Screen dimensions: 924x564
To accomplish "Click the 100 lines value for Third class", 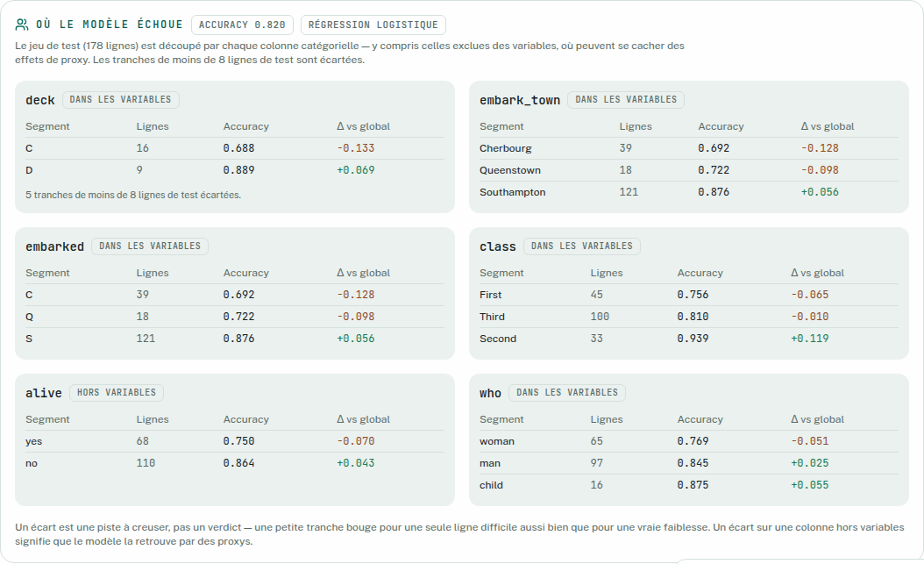I will tap(600, 317).
